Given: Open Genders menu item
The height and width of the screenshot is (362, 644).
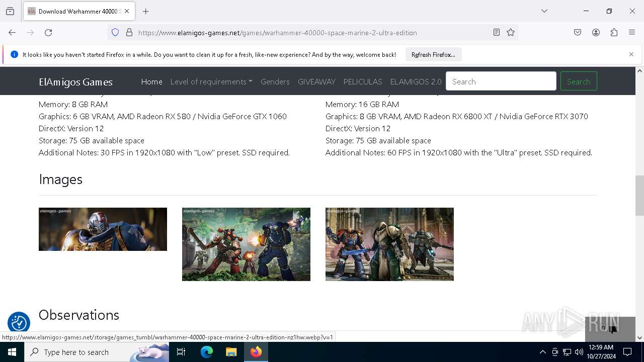Looking at the screenshot, I should [x=275, y=81].
